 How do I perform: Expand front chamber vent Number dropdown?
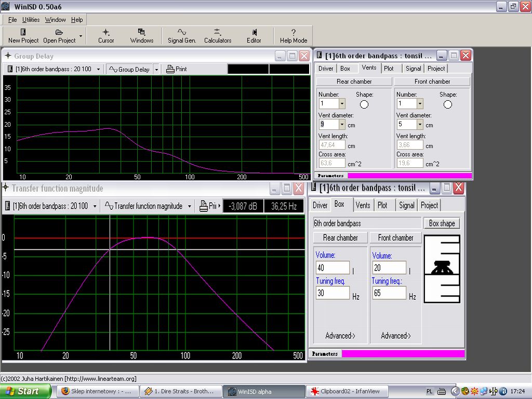[x=420, y=104]
